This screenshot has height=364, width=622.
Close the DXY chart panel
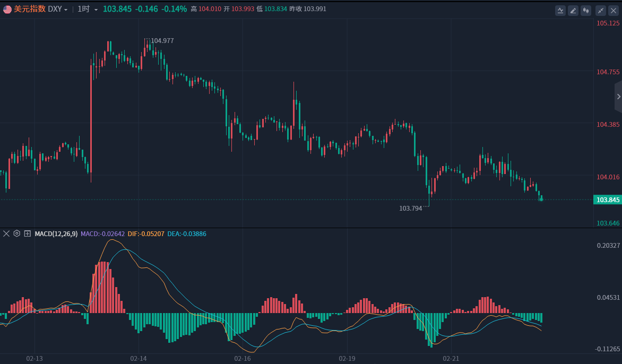(x=614, y=11)
